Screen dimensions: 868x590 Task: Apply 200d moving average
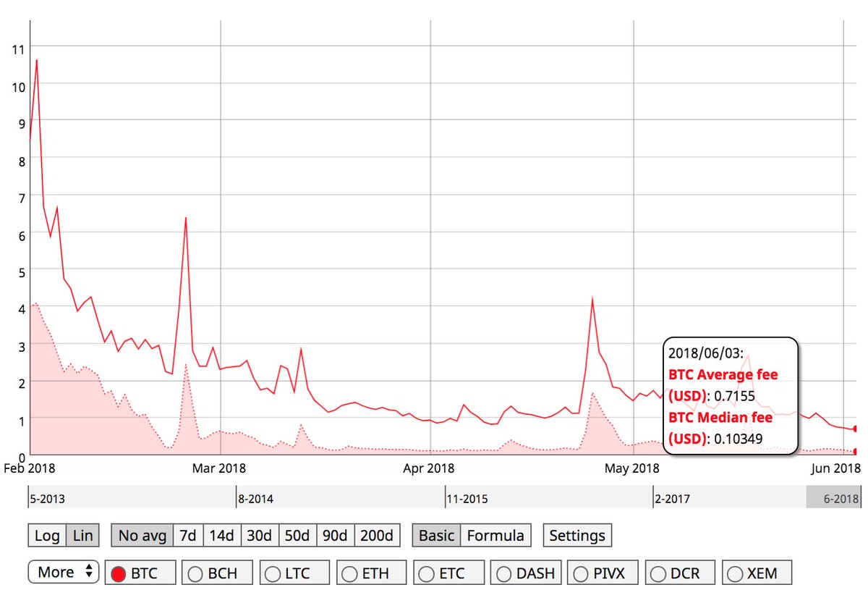(377, 536)
